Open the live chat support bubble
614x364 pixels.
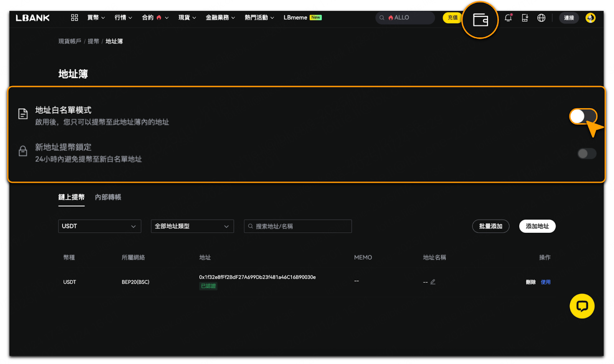pos(582,306)
